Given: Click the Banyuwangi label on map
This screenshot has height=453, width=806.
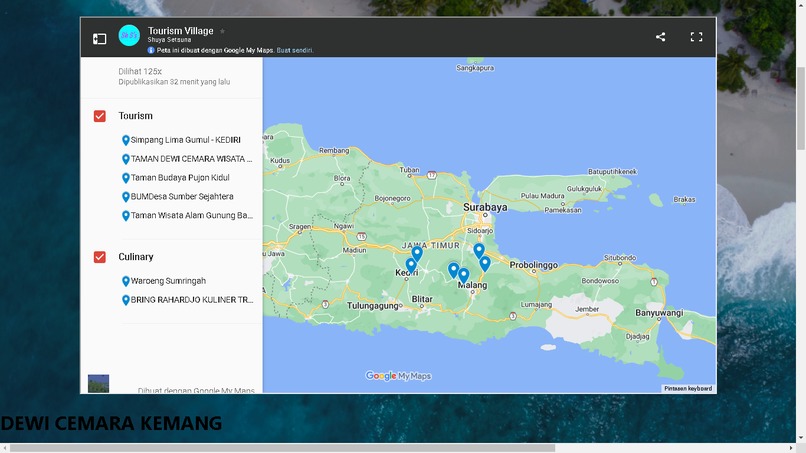Looking at the screenshot, I should click(x=659, y=313).
